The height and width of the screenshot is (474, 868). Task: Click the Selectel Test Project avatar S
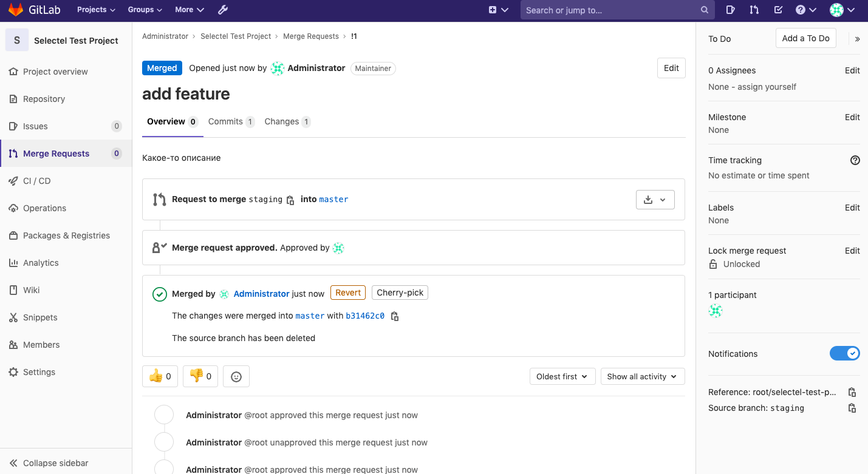coord(17,40)
